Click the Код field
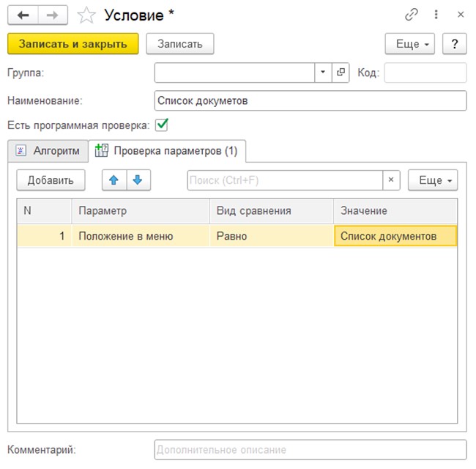The height and width of the screenshot is (469, 476). tap(425, 73)
